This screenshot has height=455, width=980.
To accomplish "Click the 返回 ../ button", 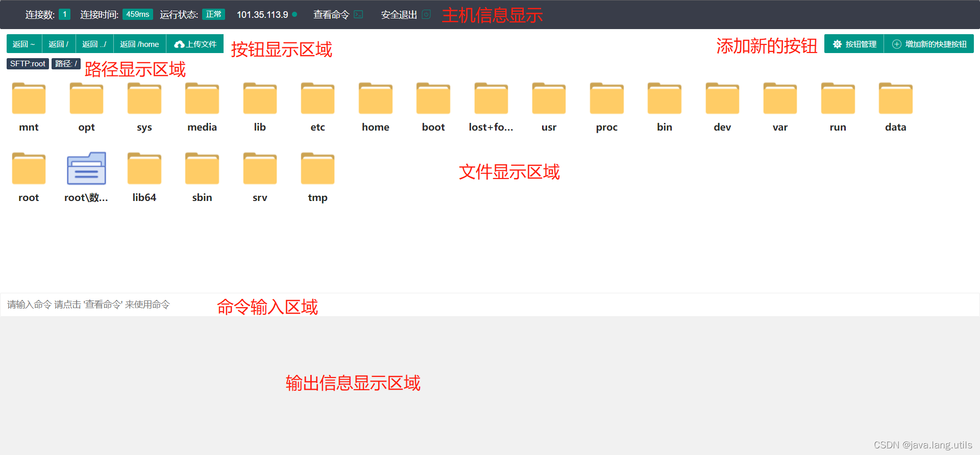I will 94,44.
